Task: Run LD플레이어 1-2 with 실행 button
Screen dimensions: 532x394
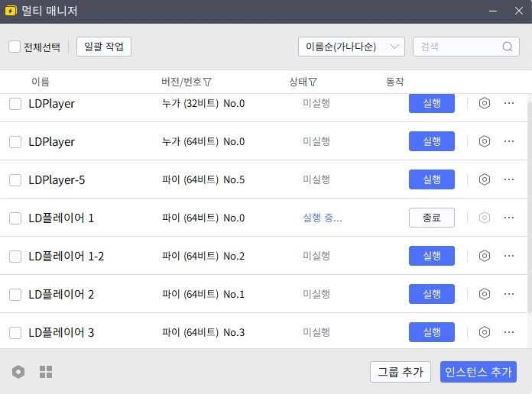Action: (432, 256)
